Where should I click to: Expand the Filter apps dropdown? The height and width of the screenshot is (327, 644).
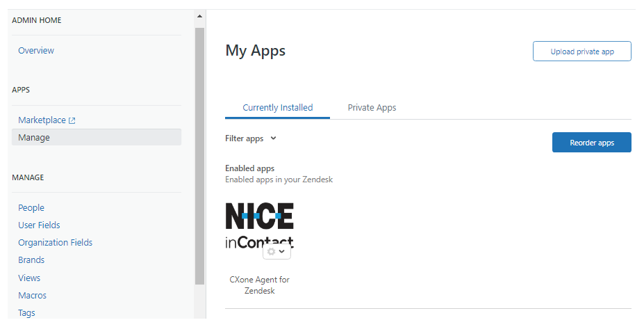pos(251,138)
